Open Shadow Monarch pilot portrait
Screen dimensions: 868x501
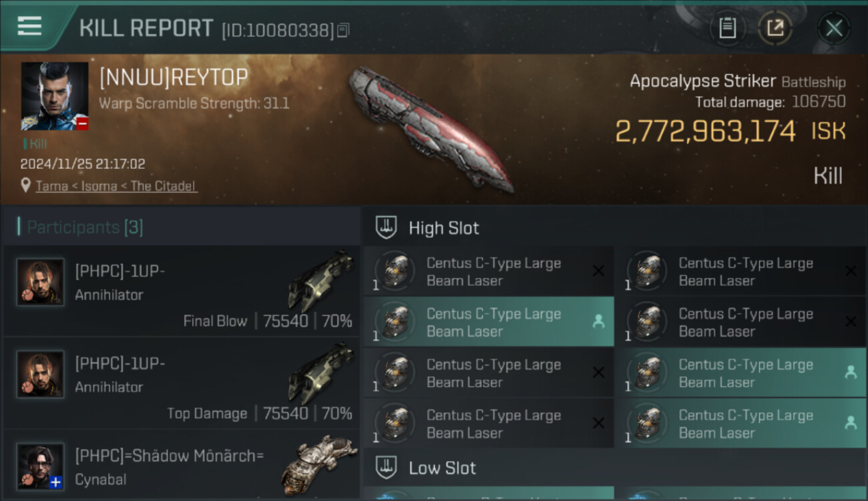click(x=41, y=466)
